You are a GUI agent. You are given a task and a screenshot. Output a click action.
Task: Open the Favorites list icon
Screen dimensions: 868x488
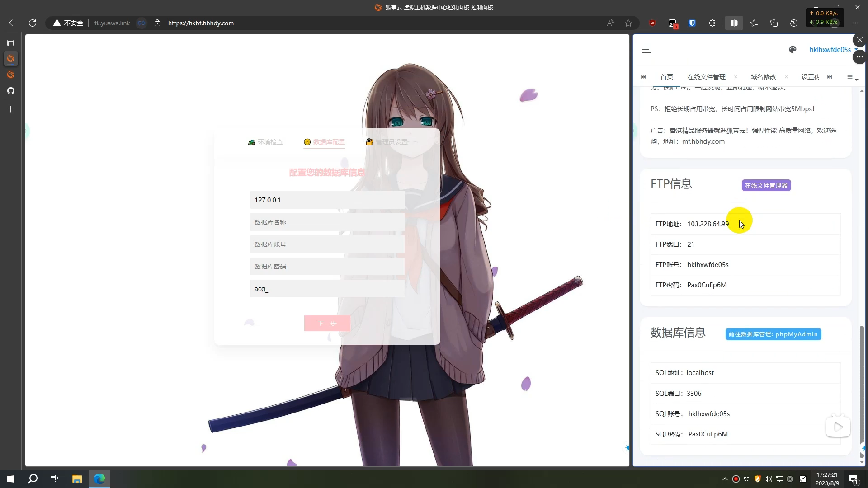(754, 23)
